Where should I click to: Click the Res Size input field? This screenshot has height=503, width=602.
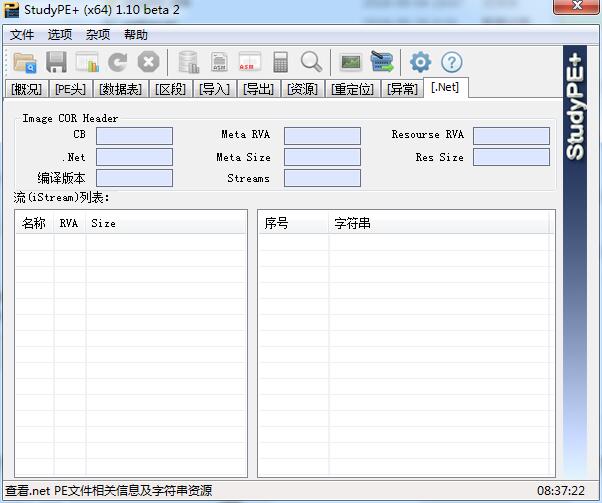[x=511, y=157]
